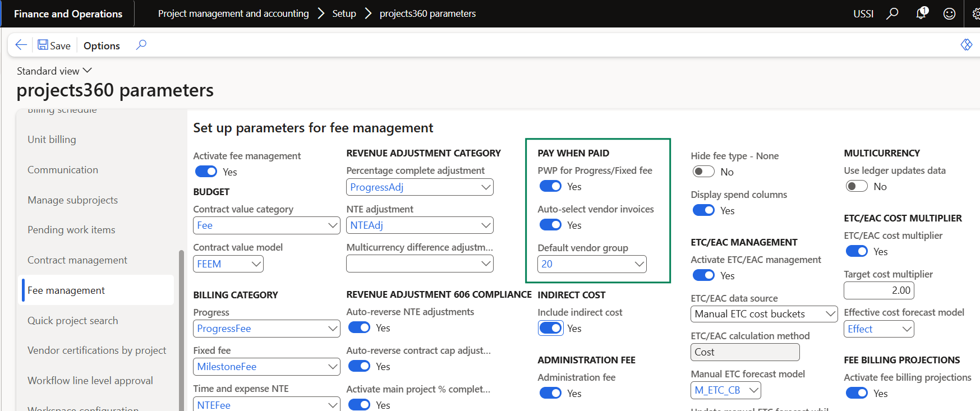Open the top bar search magnifier

tap(892, 13)
